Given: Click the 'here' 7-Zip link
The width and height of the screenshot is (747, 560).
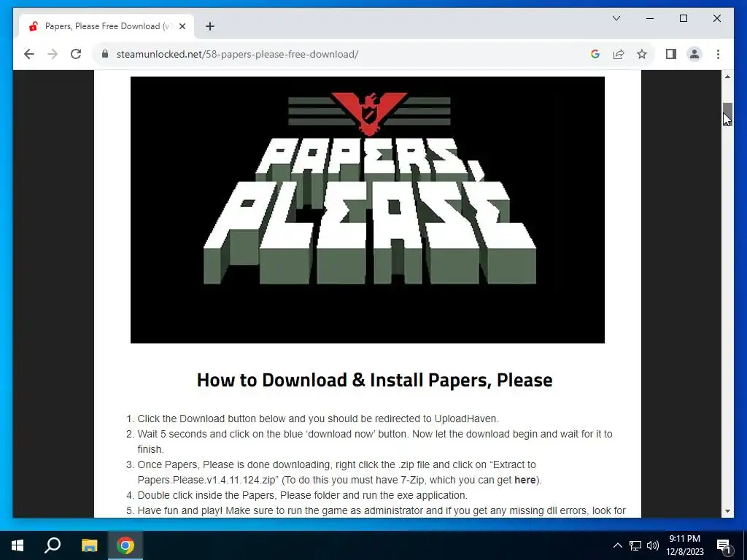Looking at the screenshot, I should pyautogui.click(x=525, y=480).
